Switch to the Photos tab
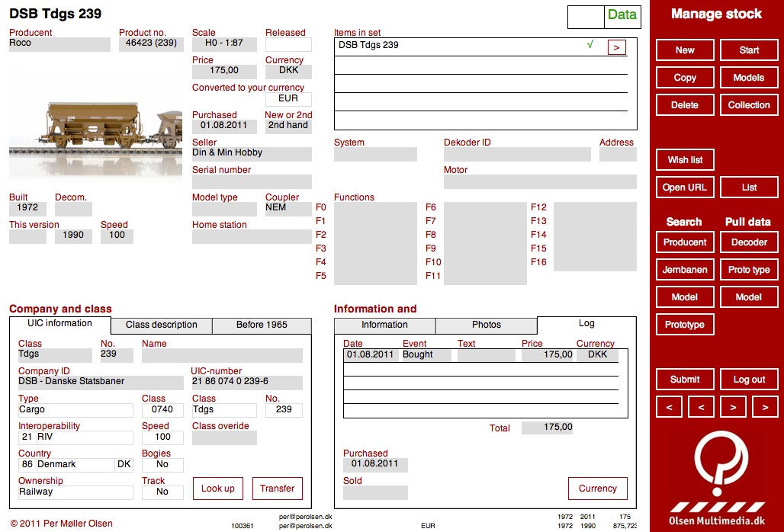The image size is (784, 532). point(486,325)
